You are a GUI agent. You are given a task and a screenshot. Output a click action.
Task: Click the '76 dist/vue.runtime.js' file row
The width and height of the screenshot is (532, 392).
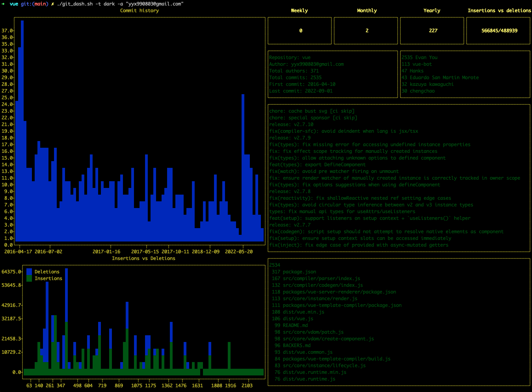[x=305, y=379]
